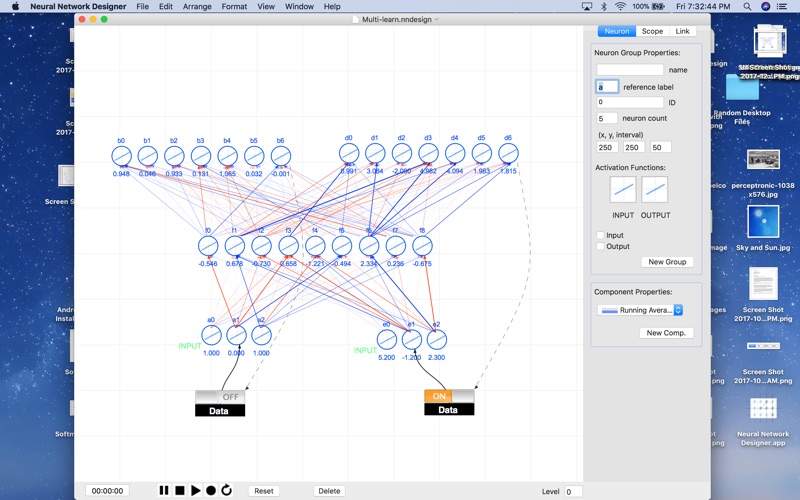
Task: Click the interval field showing 50
Action: (661, 147)
